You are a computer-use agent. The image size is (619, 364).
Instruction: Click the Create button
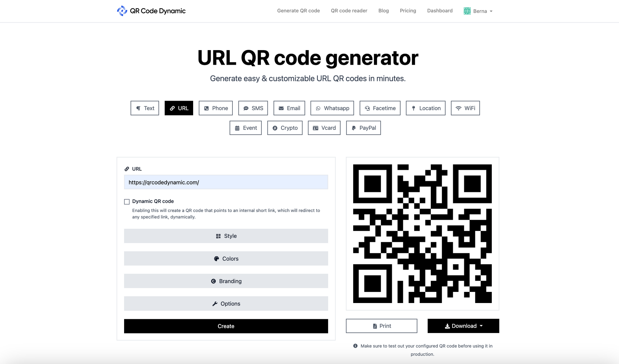(x=226, y=326)
